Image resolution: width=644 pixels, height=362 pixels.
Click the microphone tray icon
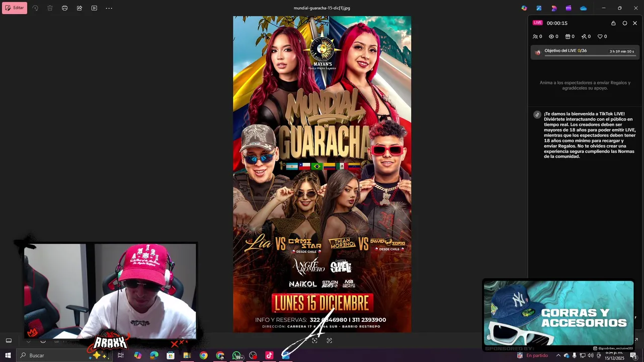(x=574, y=355)
